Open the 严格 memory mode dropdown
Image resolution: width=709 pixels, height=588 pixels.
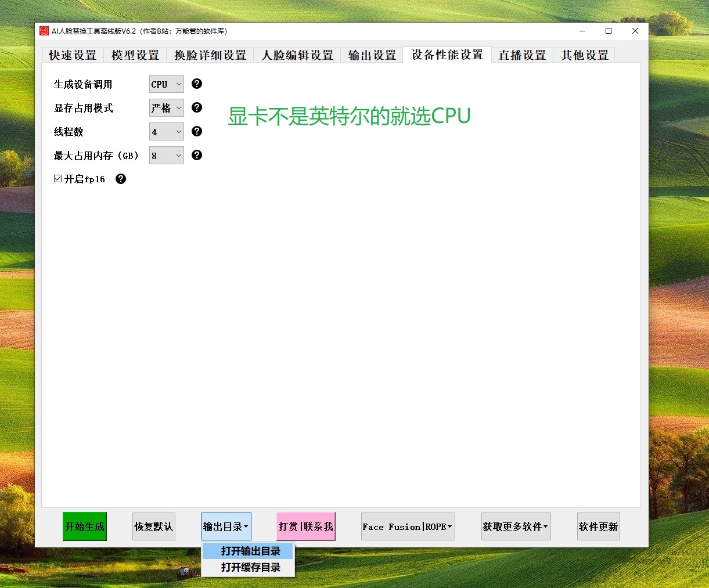[x=167, y=108]
